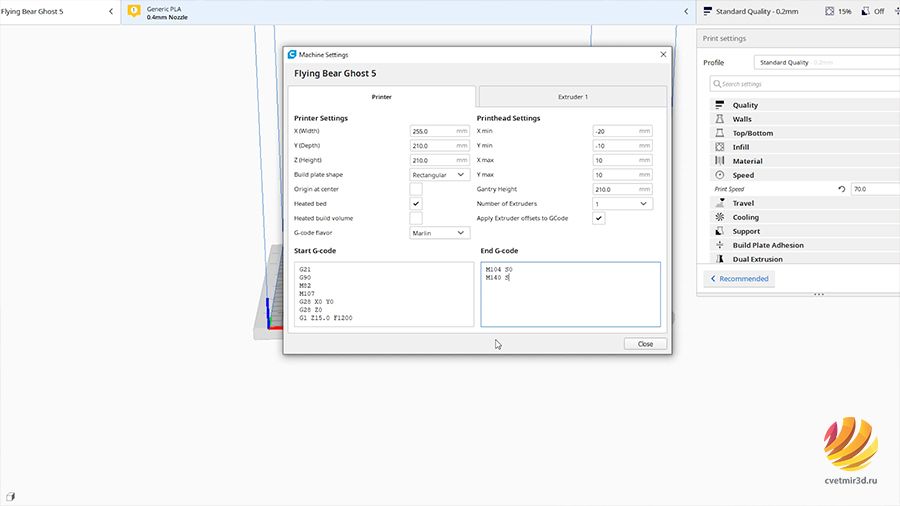Open the Standard Quality profile dropdown

point(827,63)
